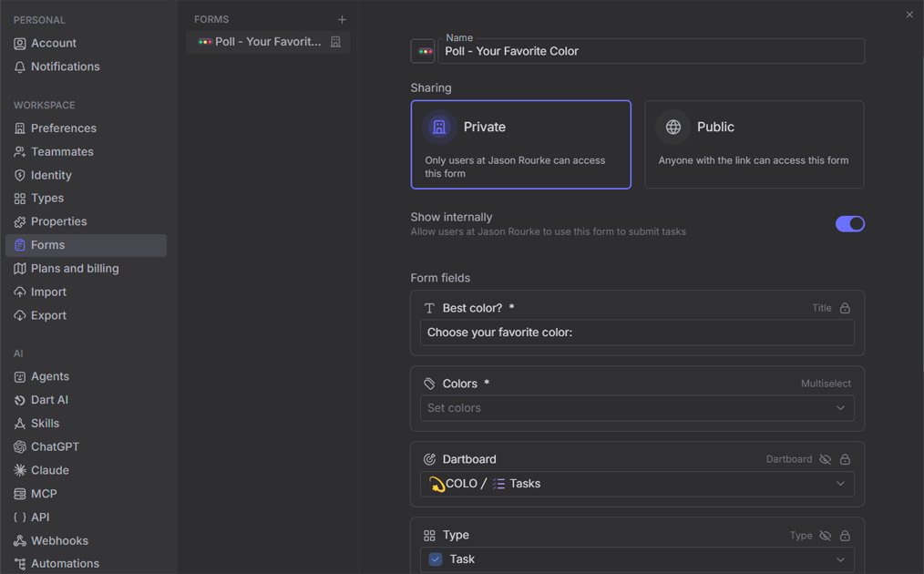Click the Dartboard target icon
The height and width of the screenshot is (574, 924).
429,459
